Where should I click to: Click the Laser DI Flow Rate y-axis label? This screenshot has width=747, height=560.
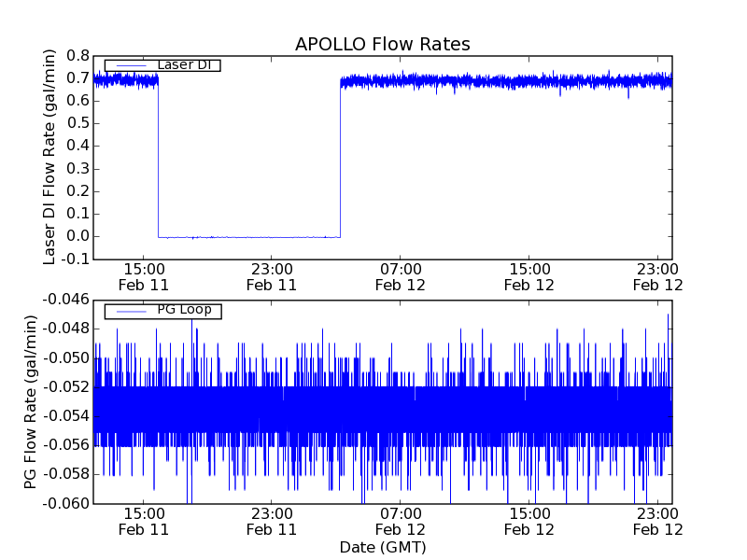click(50, 157)
